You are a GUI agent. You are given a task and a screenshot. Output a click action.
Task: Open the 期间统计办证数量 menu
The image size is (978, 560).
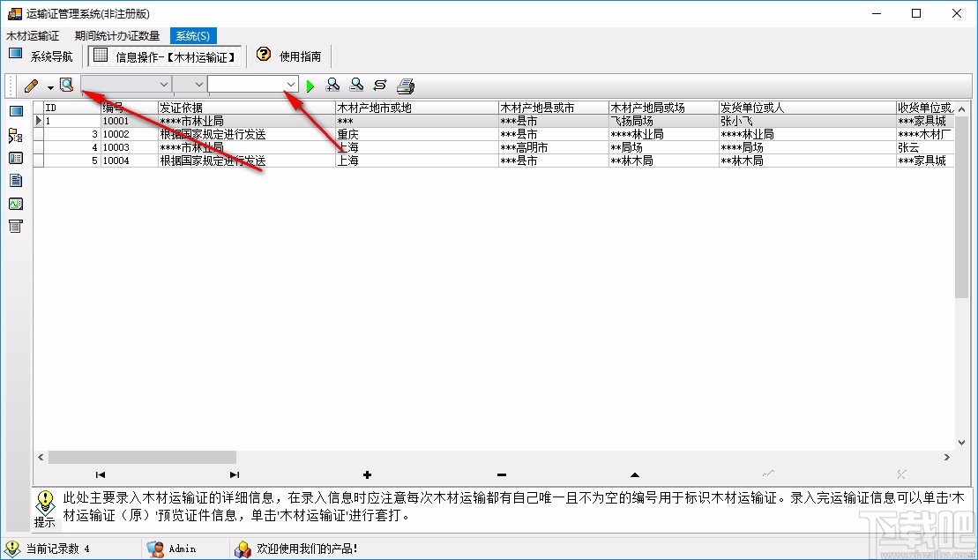pyautogui.click(x=117, y=35)
